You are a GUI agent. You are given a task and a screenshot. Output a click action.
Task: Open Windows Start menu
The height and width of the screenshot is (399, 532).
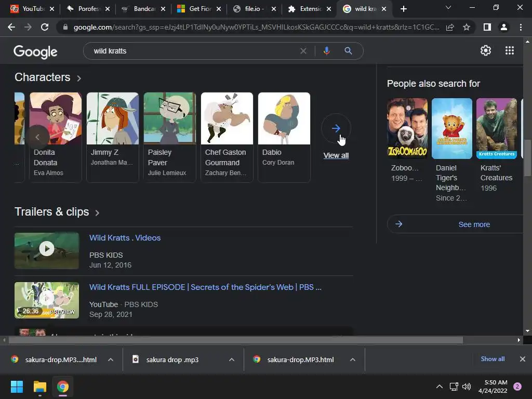(x=17, y=387)
